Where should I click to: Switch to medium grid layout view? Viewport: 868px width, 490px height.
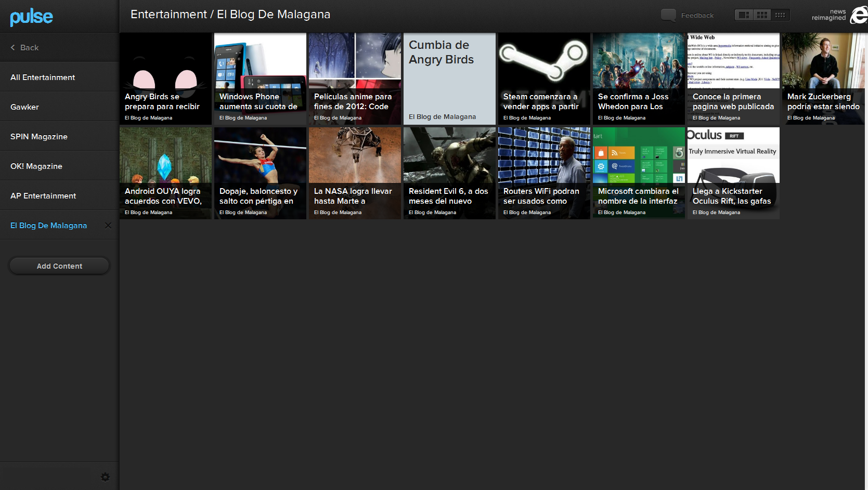point(762,15)
